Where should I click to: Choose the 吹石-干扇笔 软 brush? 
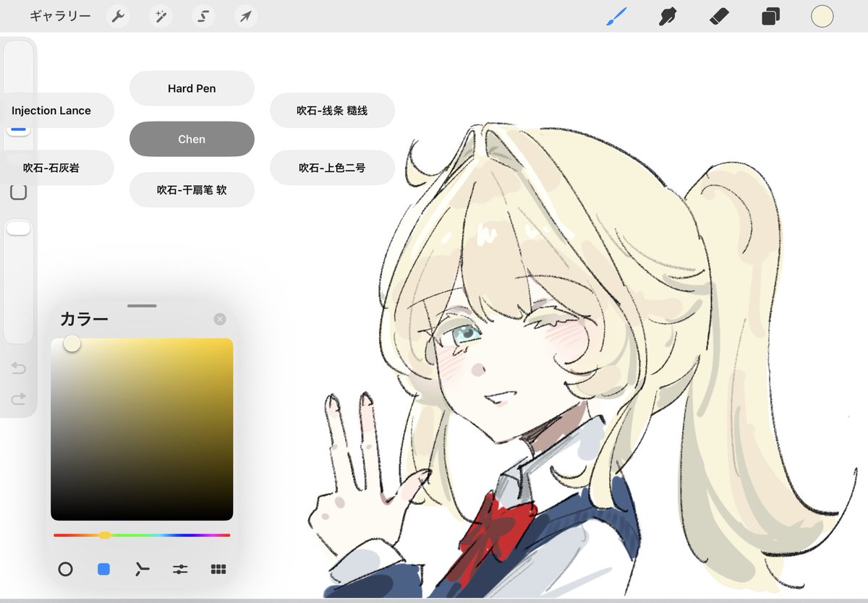pos(192,189)
